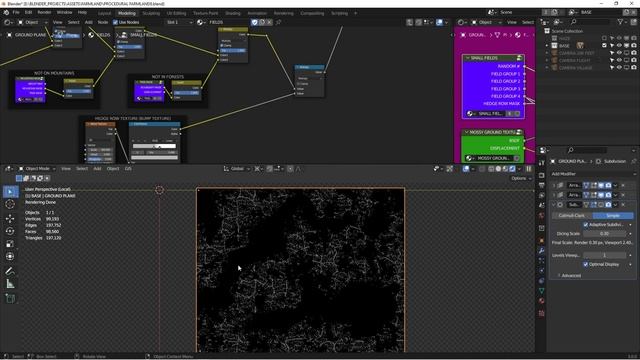Open the Material properties tab
The image size is (640, 360).
(x=542, y=301)
